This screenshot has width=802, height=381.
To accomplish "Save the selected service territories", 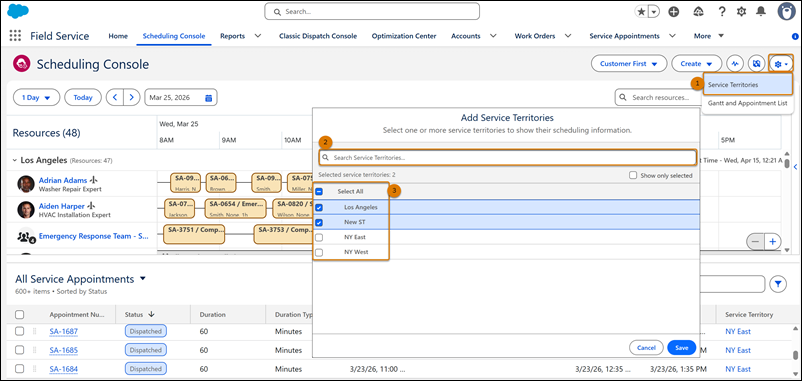I will point(682,348).
